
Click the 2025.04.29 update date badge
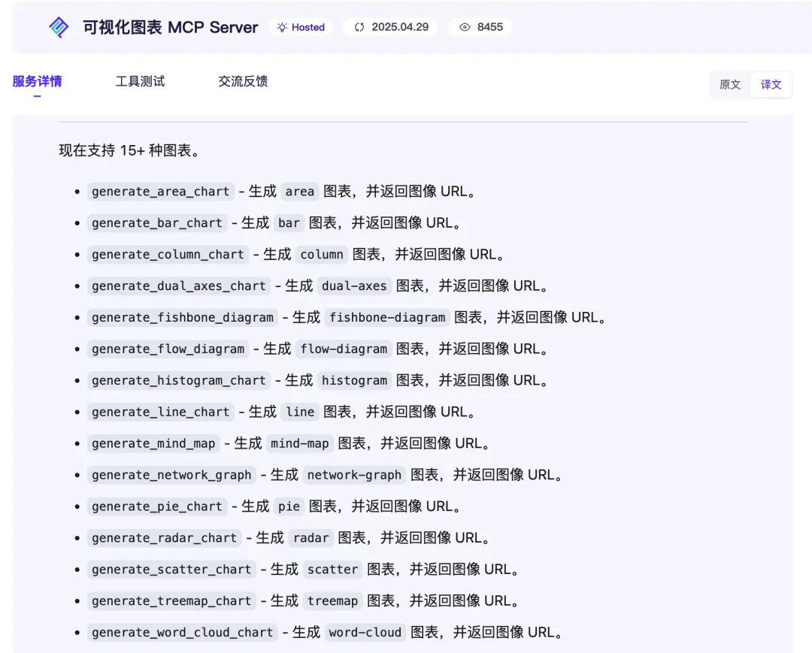tap(390, 27)
